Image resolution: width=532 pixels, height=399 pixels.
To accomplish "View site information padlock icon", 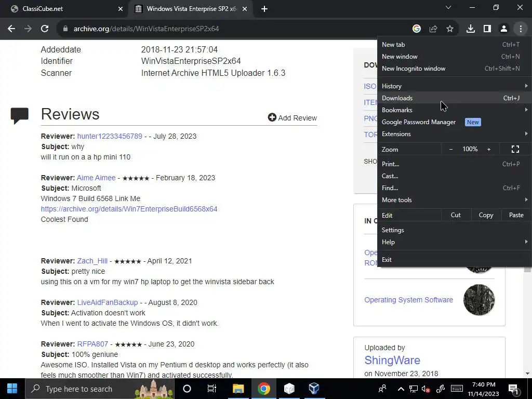I will (65, 29).
